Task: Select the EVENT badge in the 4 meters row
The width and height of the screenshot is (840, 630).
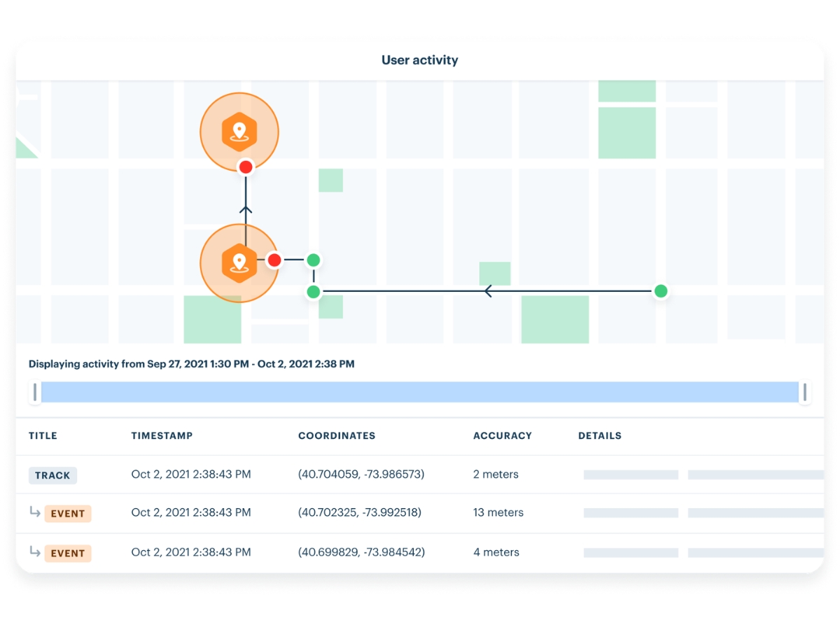Action: coord(68,553)
